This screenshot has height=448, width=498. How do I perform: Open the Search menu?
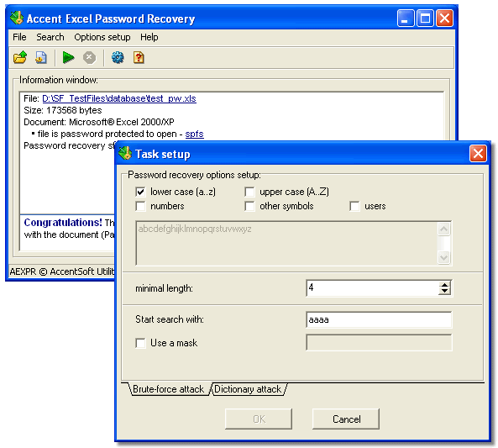pyautogui.click(x=50, y=37)
